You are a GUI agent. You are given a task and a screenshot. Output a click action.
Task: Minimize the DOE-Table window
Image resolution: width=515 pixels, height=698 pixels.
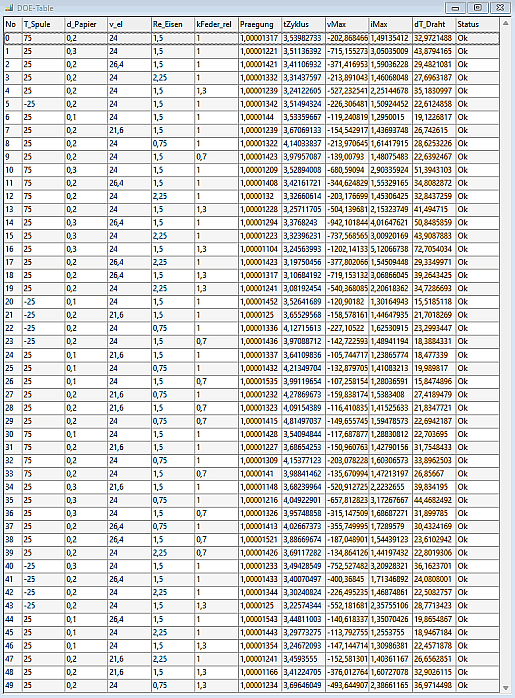pyautogui.click(x=455, y=8)
